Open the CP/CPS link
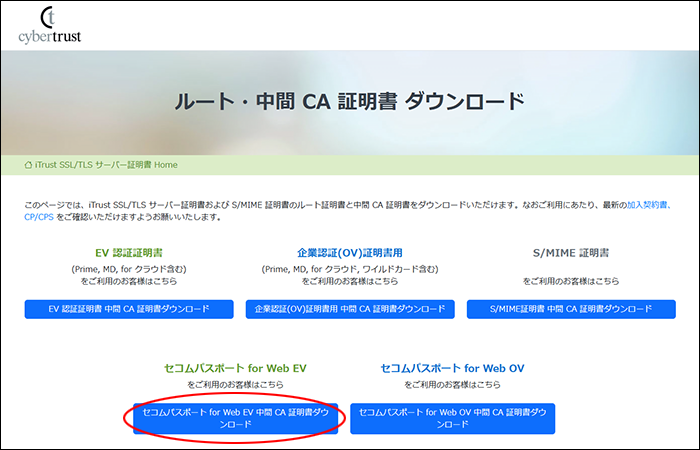The height and width of the screenshot is (450, 700). (x=39, y=217)
